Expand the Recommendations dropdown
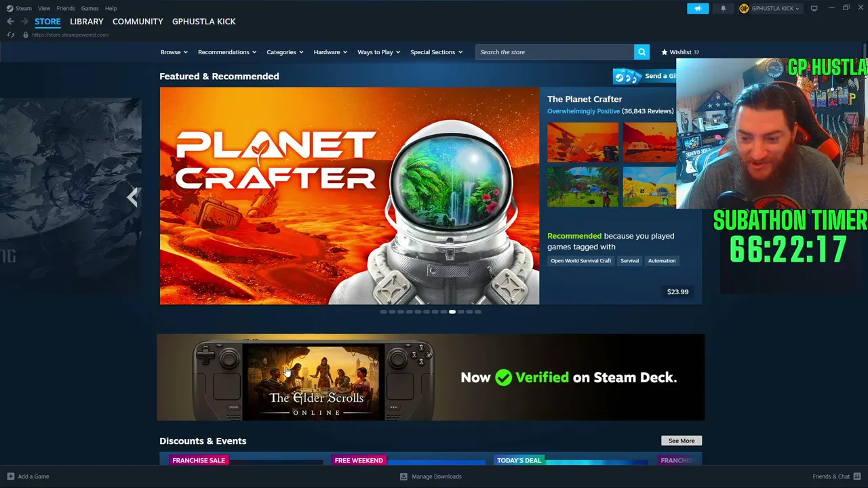Viewport: 868px width, 488px height. click(x=227, y=52)
